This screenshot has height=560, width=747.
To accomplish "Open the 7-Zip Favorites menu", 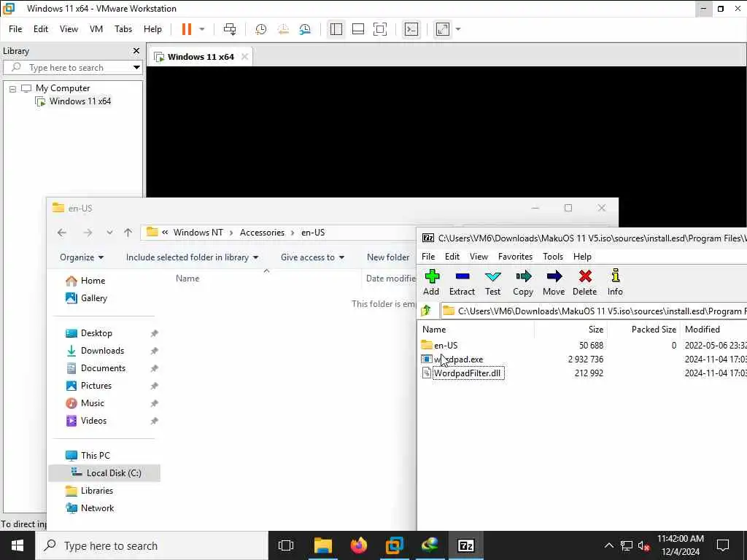I will pyautogui.click(x=515, y=256).
